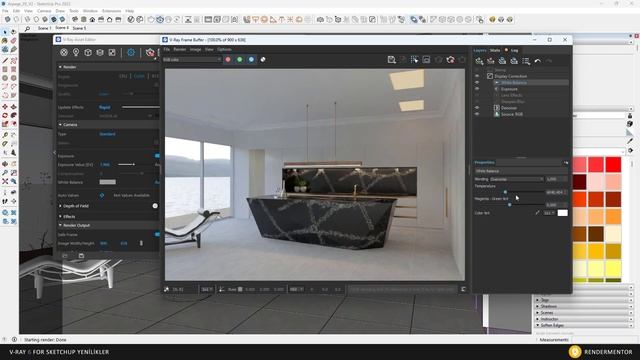Click the region render icon in Frame Buffer toolbar
Image resolution: width=640 pixels, height=360 pixels.
(414, 60)
